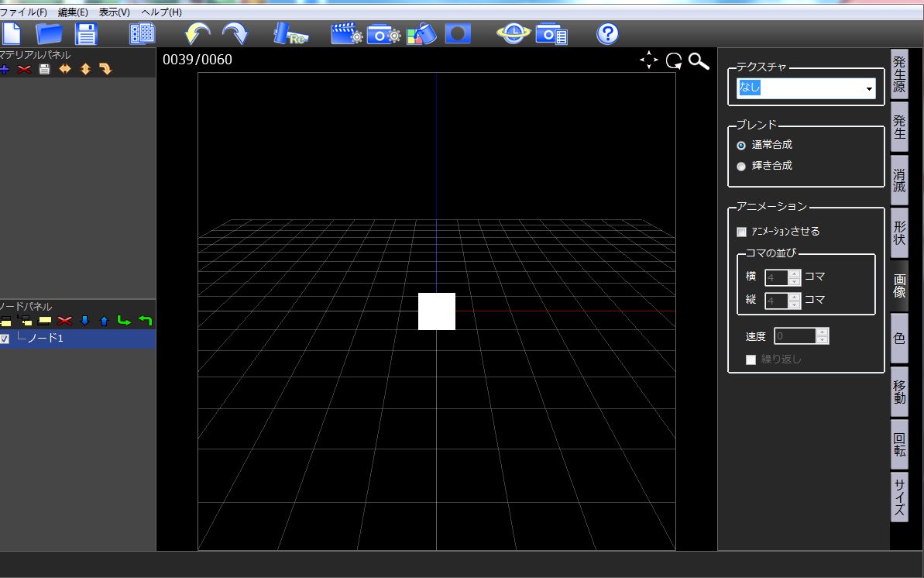Open a file with the blue folder icon
The image size is (924, 578).
tap(49, 33)
